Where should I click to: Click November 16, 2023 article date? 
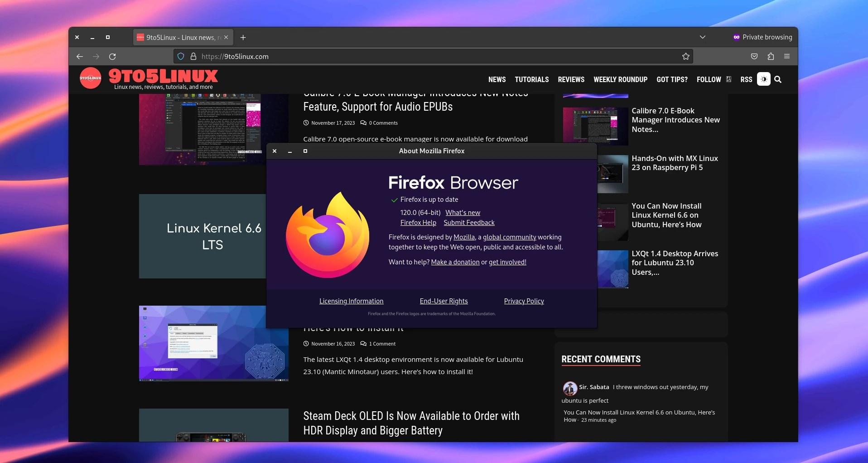[333, 344]
